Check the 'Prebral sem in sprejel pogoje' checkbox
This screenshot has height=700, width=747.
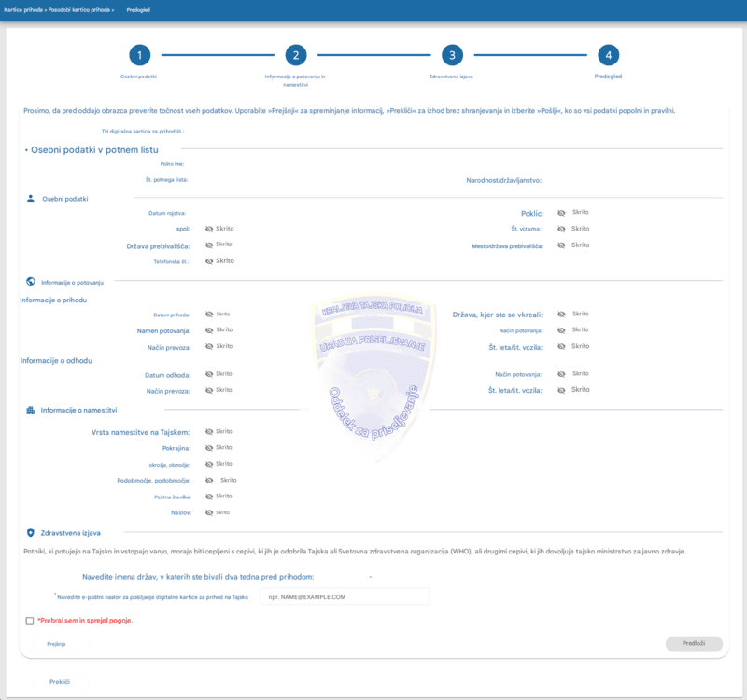click(30, 621)
